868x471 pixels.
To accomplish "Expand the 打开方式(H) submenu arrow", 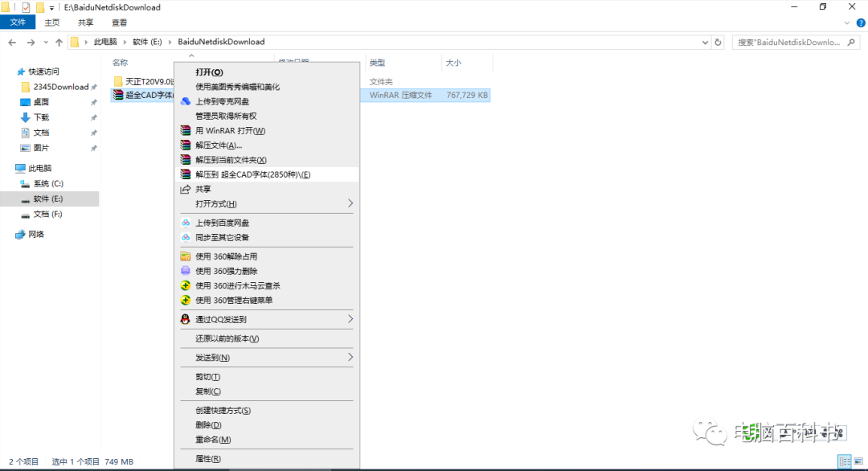I will [350, 203].
